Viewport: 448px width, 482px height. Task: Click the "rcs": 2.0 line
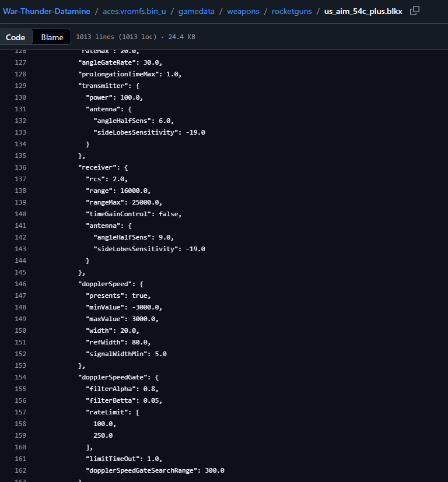pyautogui.click(x=107, y=179)
